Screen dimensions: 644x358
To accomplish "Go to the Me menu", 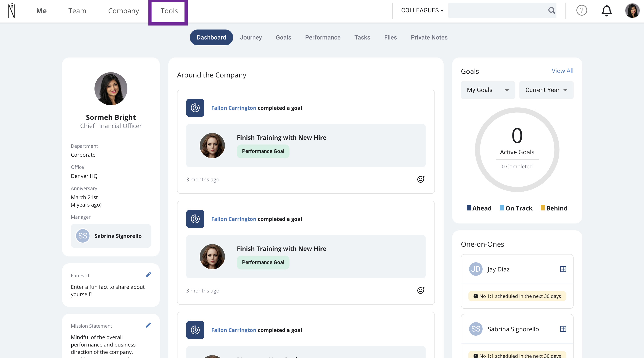I will [41, 11].
